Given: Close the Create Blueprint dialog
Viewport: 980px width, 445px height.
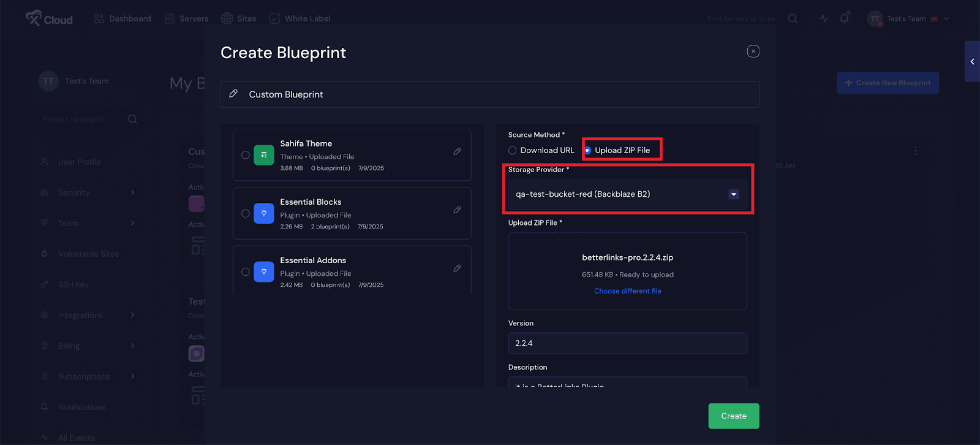Looking at the screenshot, I should pyautogui.click(x=753, y=51).
